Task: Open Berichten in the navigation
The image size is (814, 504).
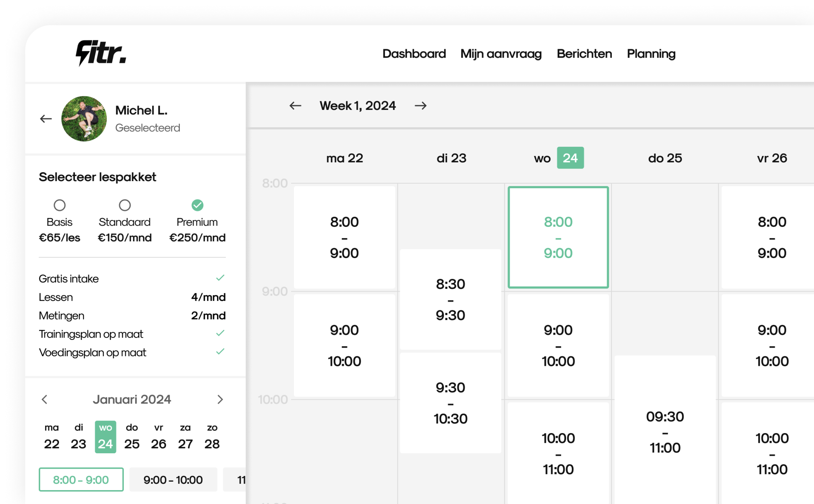Action: point(584,54)
